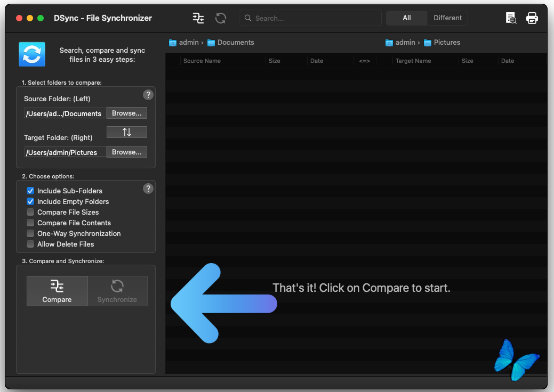Click the Compare icon in the top toolbar
The image size is (554, 392).
[x=198, y=18]
